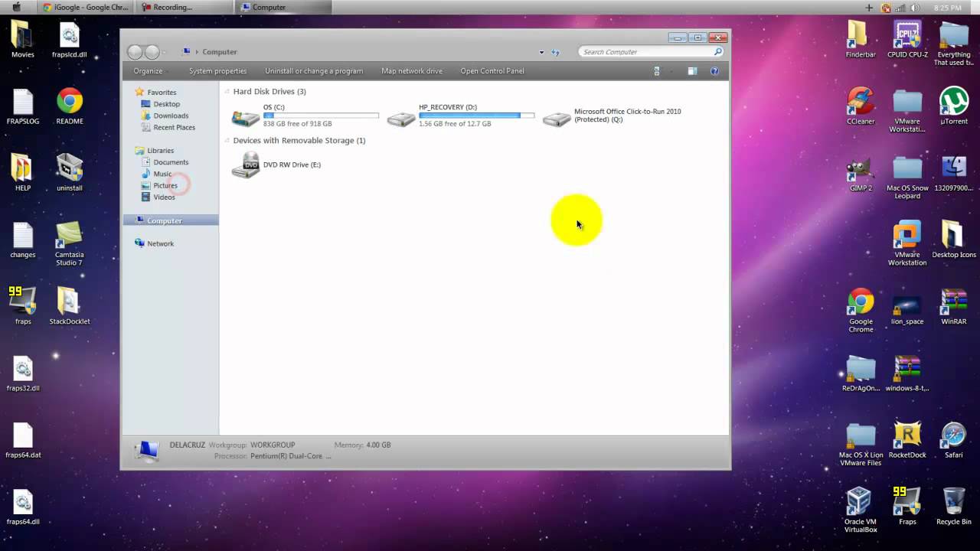980x551 pixels.
Task: Click the Explorer forward navigation button
Action: [152, 52]
